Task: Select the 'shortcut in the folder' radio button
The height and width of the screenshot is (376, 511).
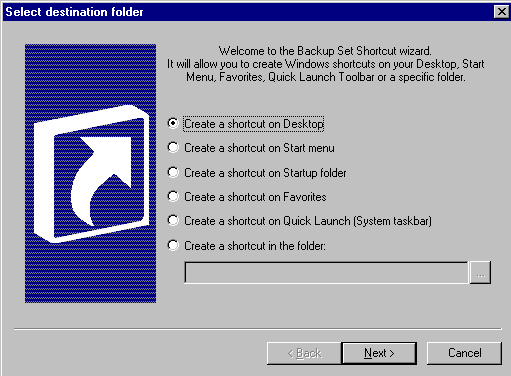Action: tap(173, 245)
